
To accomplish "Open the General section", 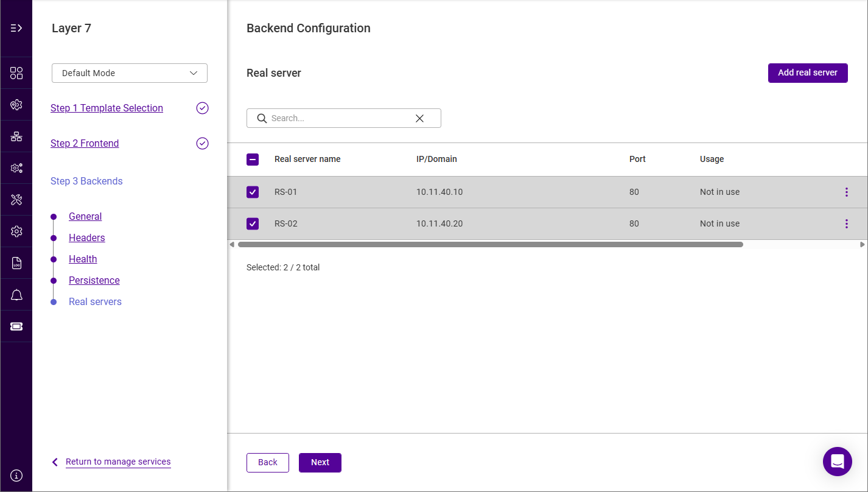I will [x=85, y=217].
